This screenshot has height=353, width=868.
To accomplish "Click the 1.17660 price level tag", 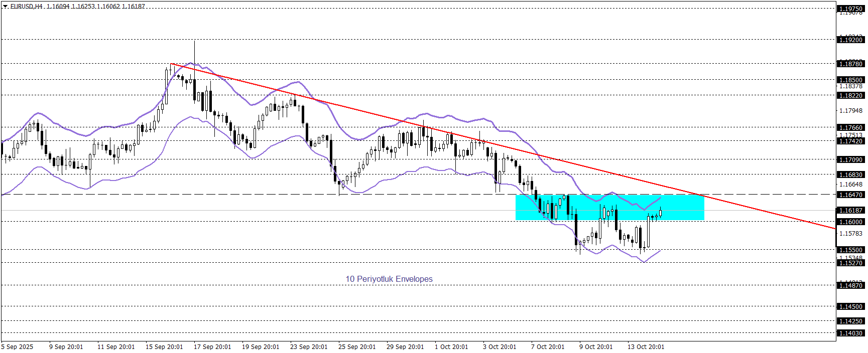I will [x=850, y=128].
